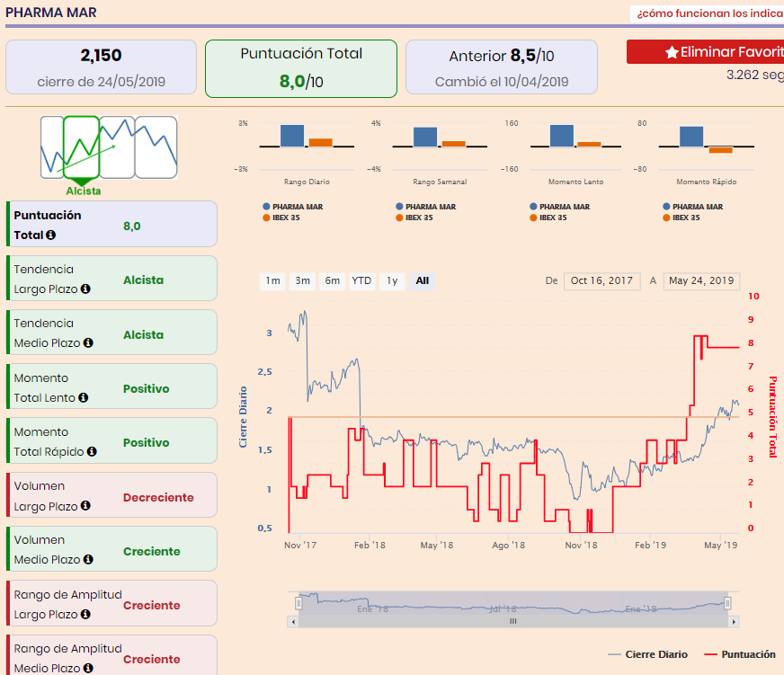The image size is (784, 675).
Task: Select the YTD range button
Action: pyautogui.click(x=361, y=281)
